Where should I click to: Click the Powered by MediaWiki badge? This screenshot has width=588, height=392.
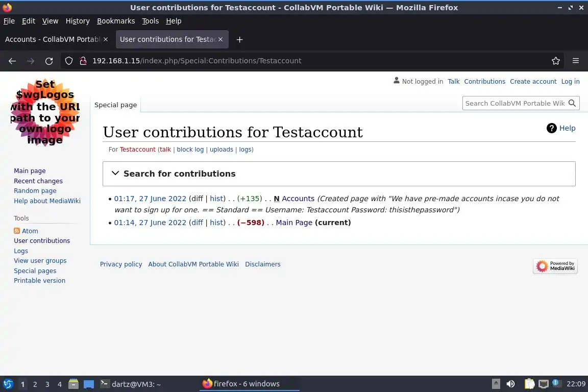pos(555,266)
